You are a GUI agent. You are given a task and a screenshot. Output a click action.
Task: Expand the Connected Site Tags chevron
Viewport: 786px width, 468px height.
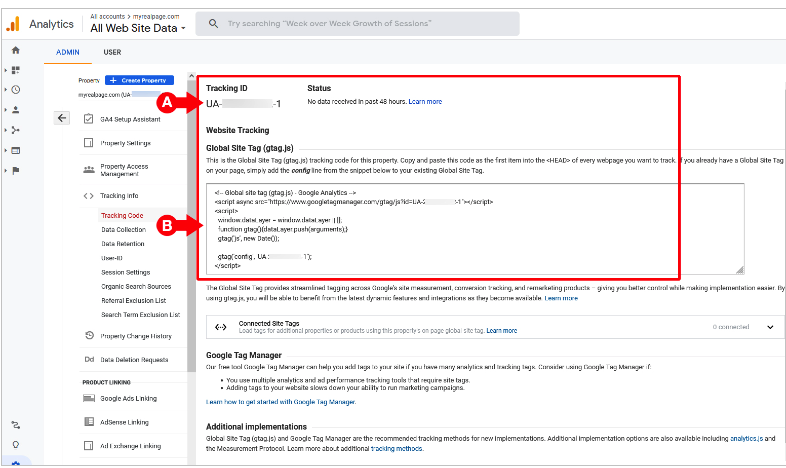(770, 327)
